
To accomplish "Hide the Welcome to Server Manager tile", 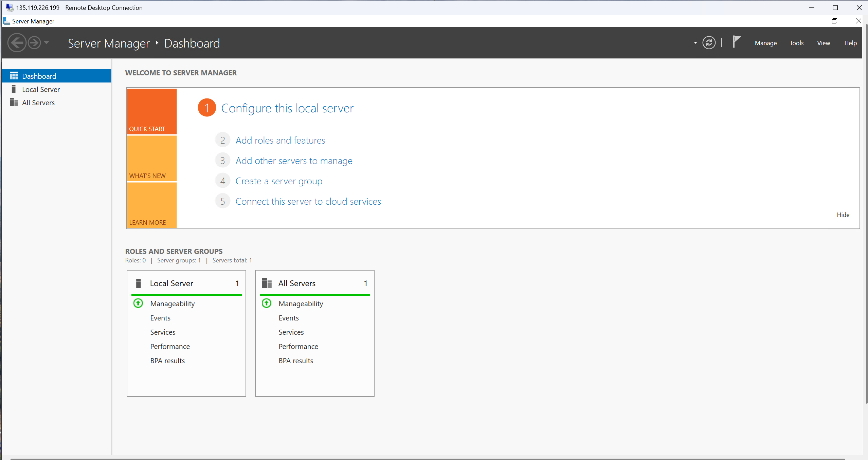I will (x=844, y=215).
